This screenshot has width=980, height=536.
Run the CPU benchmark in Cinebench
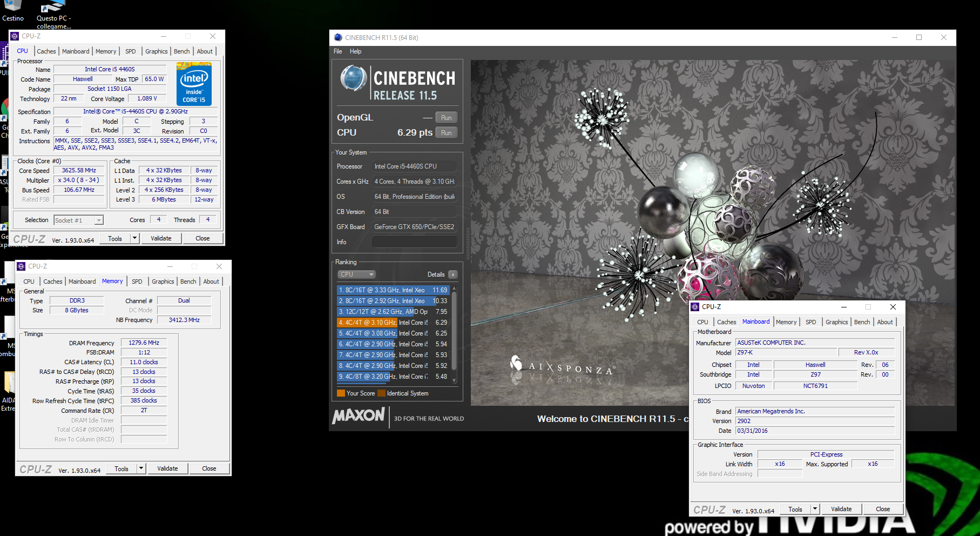[x=447, y=133]
